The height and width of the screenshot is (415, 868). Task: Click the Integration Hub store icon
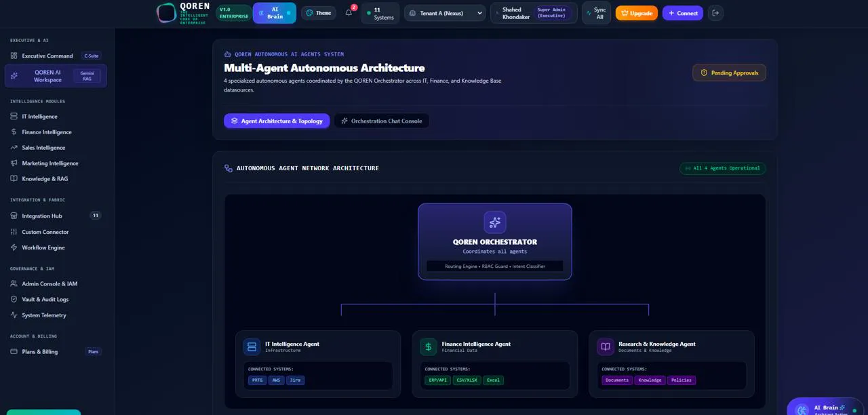pos(14,216)
